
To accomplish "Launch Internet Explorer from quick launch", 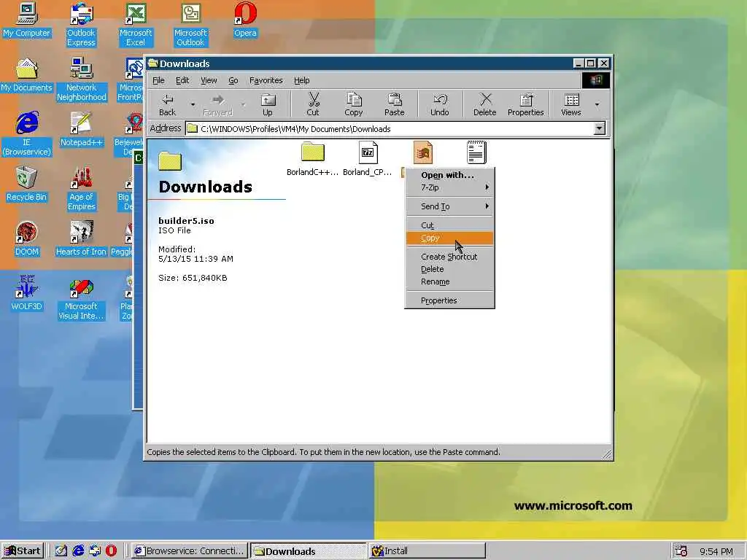I will (x=78, y=551).
